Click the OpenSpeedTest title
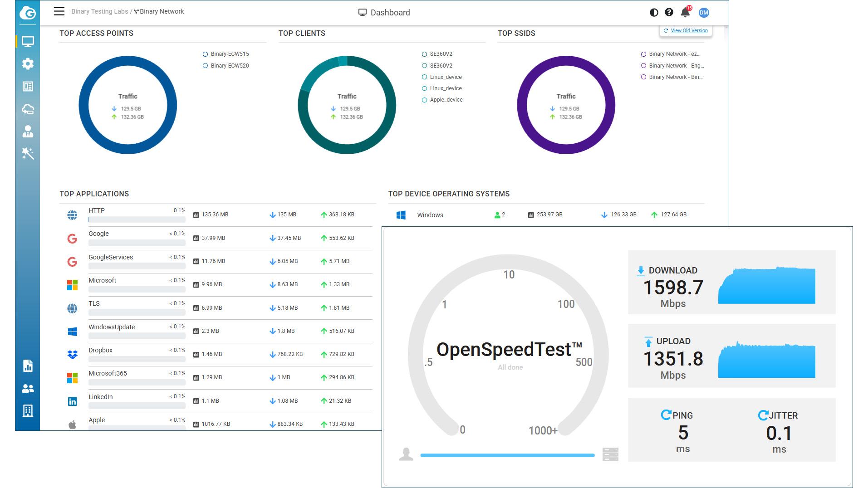Screen dimensions: 868x488 pos(509,350)
